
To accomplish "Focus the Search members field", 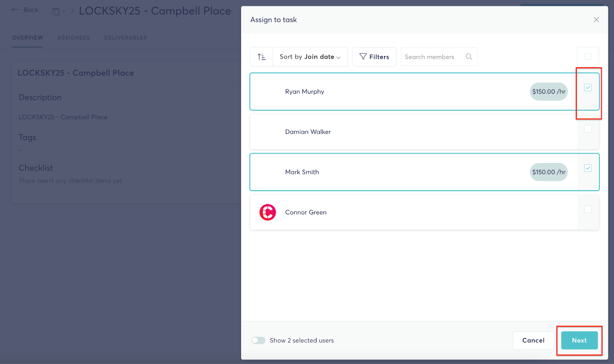I will click(x=432, y=57).
